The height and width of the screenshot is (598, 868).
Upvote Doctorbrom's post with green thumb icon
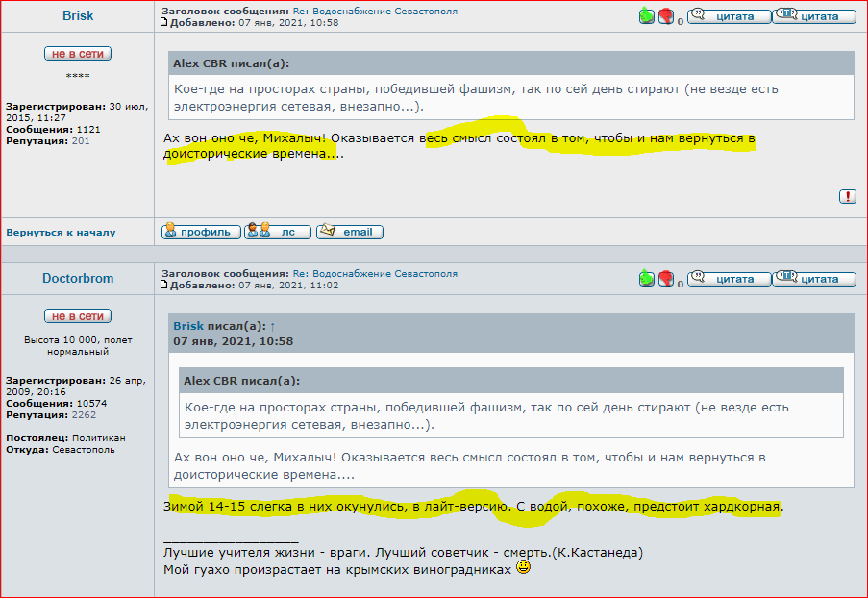646,279
